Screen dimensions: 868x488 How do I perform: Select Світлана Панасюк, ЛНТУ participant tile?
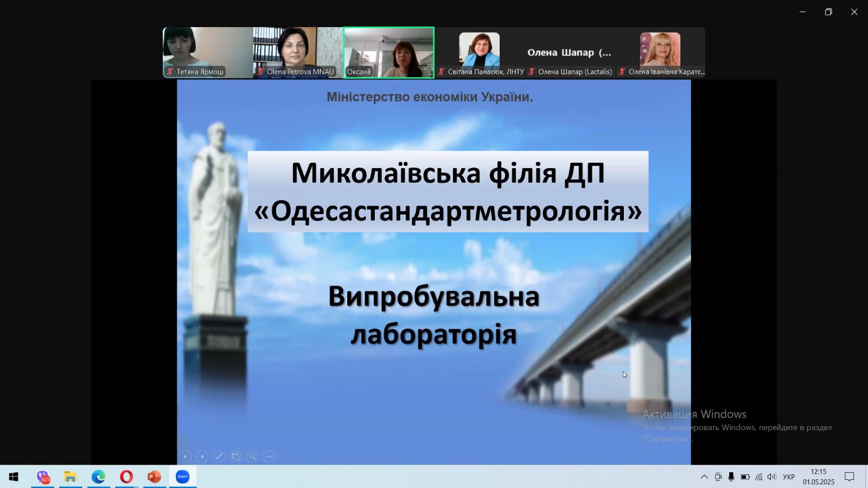tap(480, 53)
